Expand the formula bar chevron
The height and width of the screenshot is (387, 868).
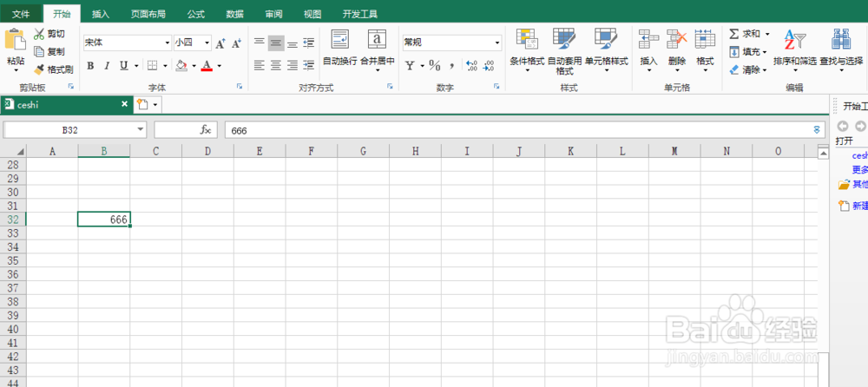click(817, 129)
